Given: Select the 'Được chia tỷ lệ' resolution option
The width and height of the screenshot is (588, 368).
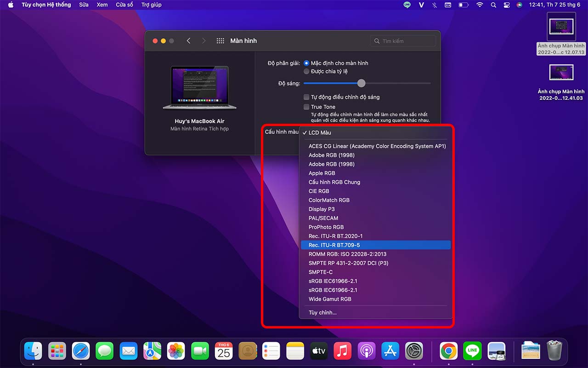Looking at the screenshot, I should (306, 71).
